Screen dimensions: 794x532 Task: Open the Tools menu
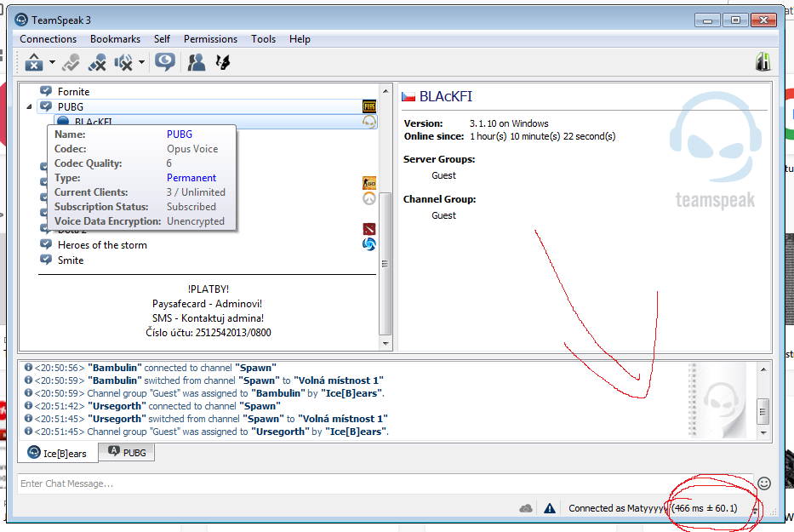[263, 39]
